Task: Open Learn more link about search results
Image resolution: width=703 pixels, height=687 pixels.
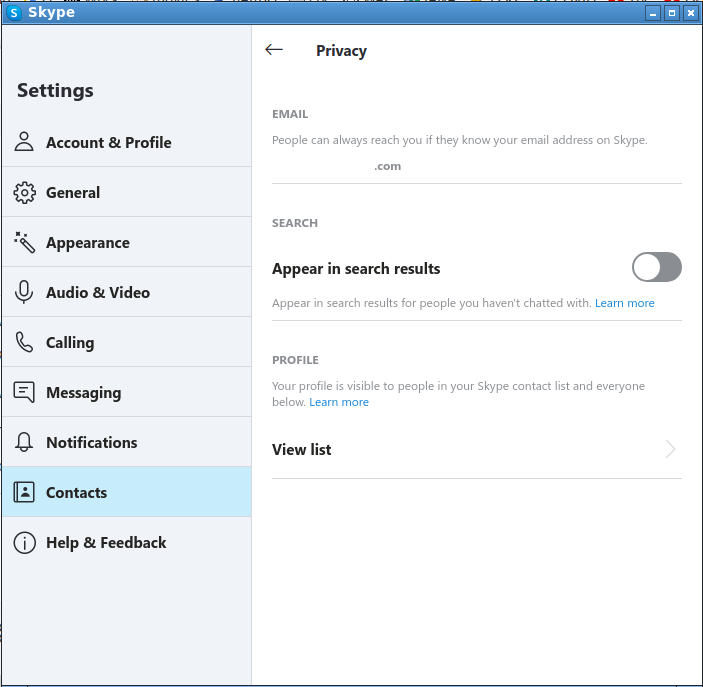Action: tap(625, 303)
